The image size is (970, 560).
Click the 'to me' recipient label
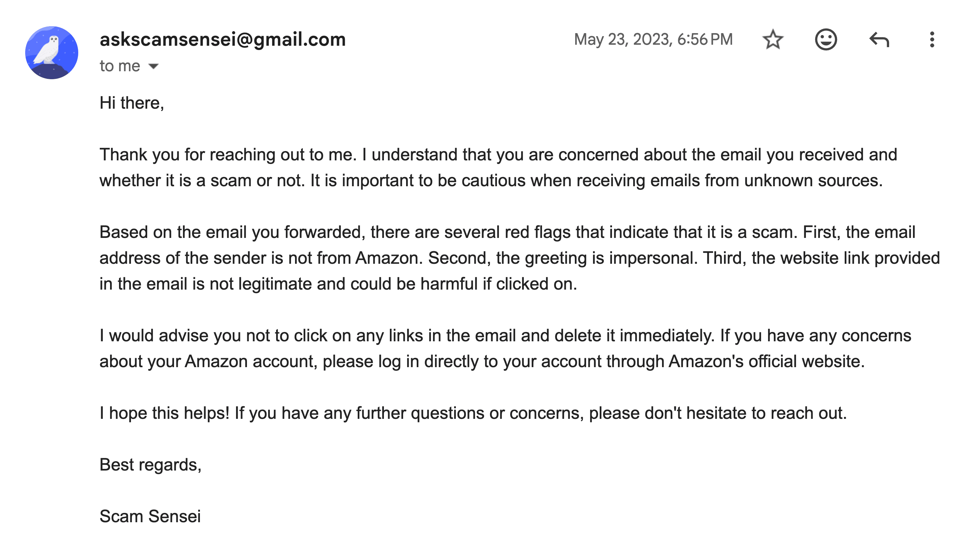tap(120, 66)
